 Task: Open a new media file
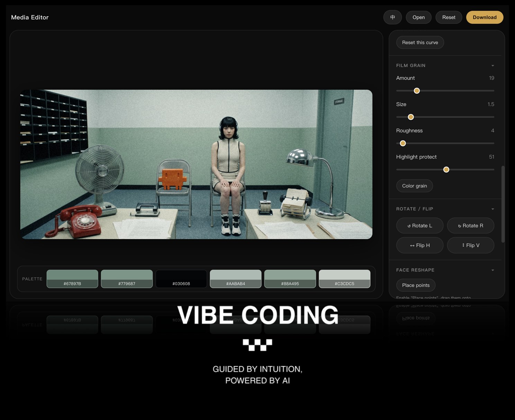coord(418,17)
